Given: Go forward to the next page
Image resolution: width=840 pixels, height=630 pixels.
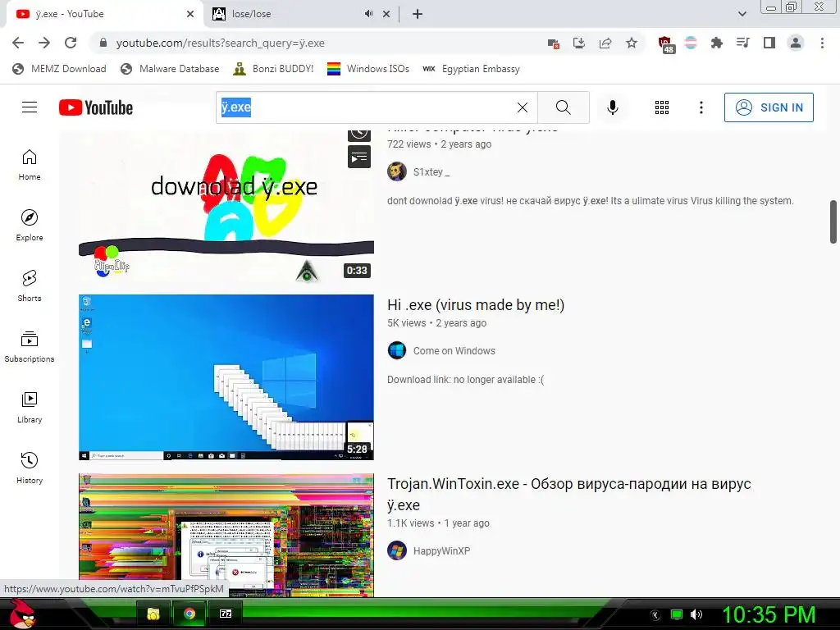Looking at the screenshot, I should 44,43.
